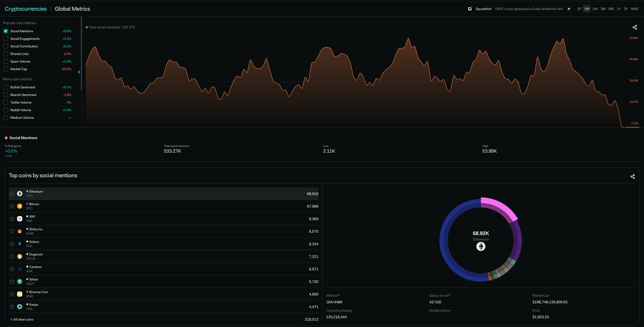Click the share icon above the mentions chart
Image resolution: width=644 pixels, height=327 pixels.
(x=635, y=27)
